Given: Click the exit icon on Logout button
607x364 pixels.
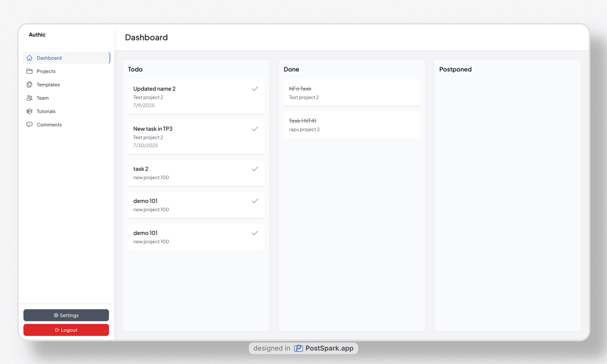Looking at the screenshot, I should coord(57,330).
